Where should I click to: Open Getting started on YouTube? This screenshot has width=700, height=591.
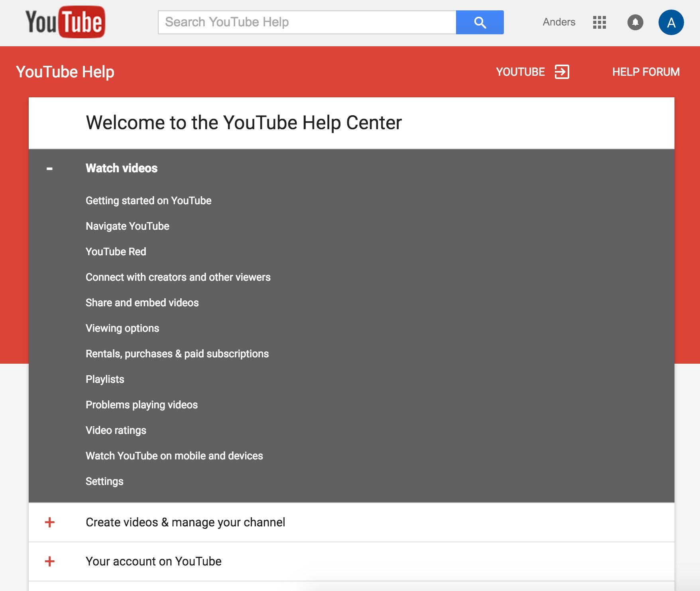coord(148,201)
